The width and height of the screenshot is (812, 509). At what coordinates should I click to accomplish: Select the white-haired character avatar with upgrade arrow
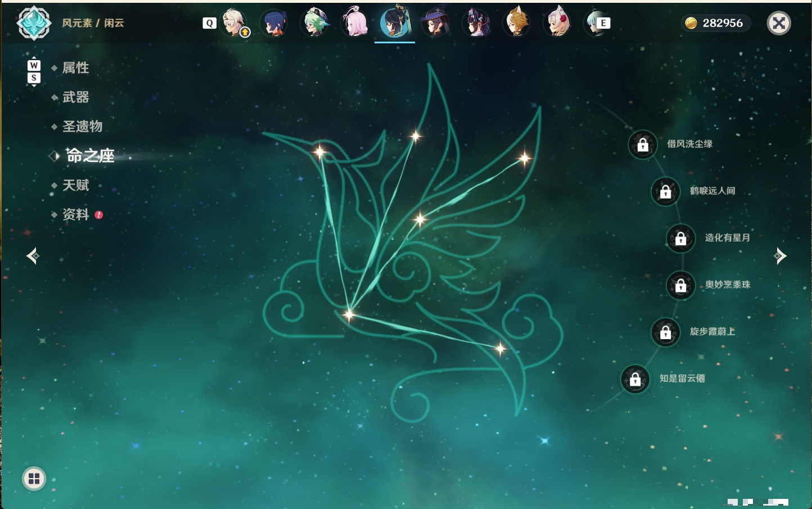point(234,23)
